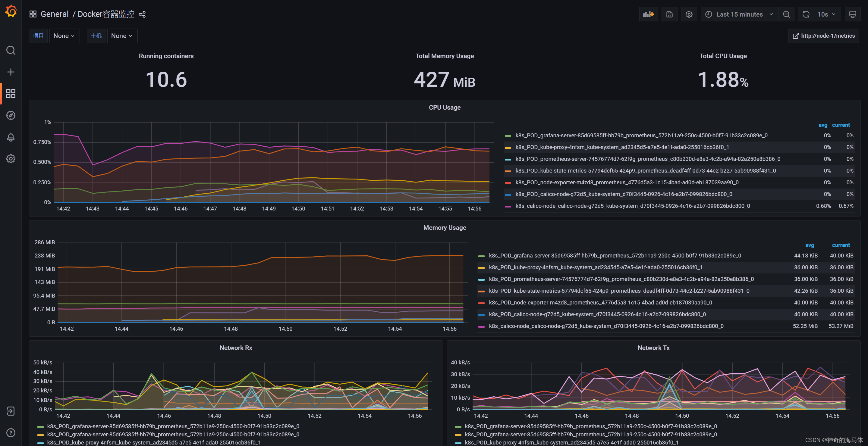Open the Network Rx panel title menu
The height and width of the screenshot is (446, 868).
[x=235, y=348]
